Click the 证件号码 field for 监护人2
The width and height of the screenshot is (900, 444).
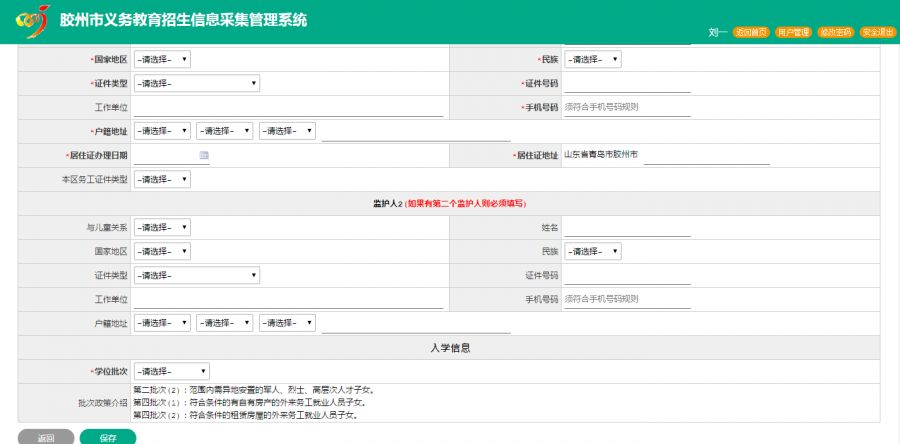627,275
